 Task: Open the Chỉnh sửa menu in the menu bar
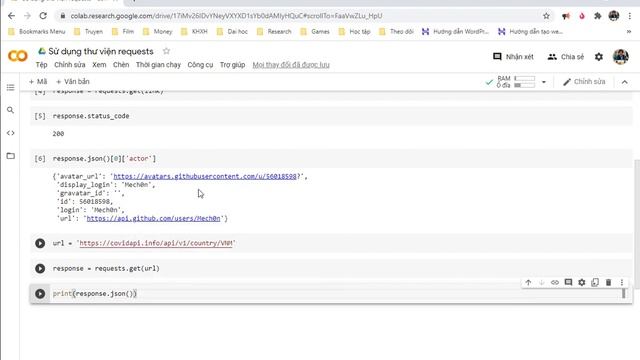pos(70,65)
